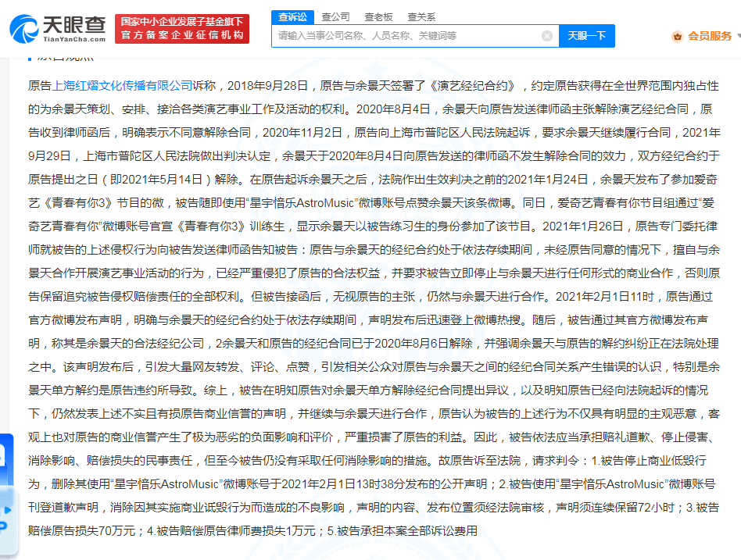The image size is (741, 560).
Task: Click the text 5.被告承担本案全部诉讼费用
Action: point(403,531)
